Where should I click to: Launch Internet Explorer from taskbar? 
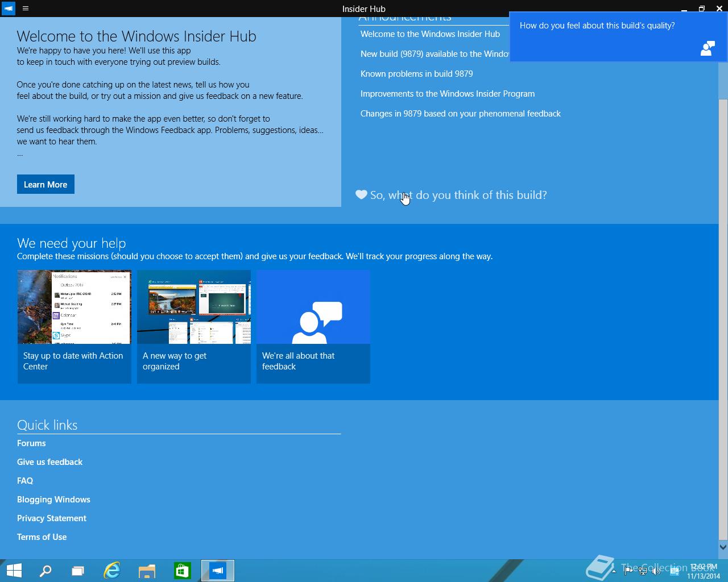(112, 571)
